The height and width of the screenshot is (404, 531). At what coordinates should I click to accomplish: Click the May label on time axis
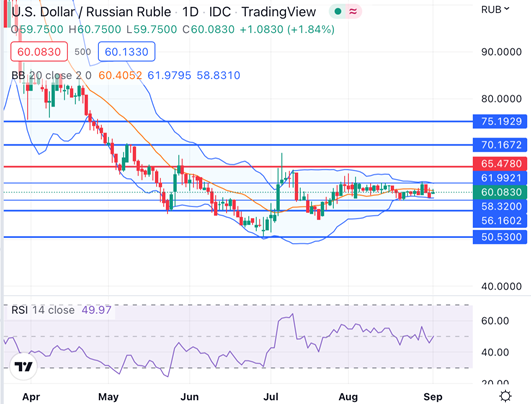[108, 397]
